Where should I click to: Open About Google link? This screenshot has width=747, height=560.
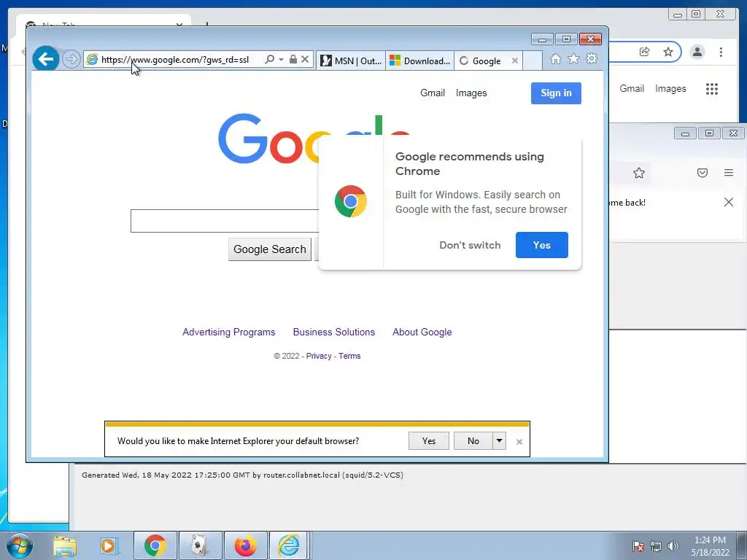[422, 332]
